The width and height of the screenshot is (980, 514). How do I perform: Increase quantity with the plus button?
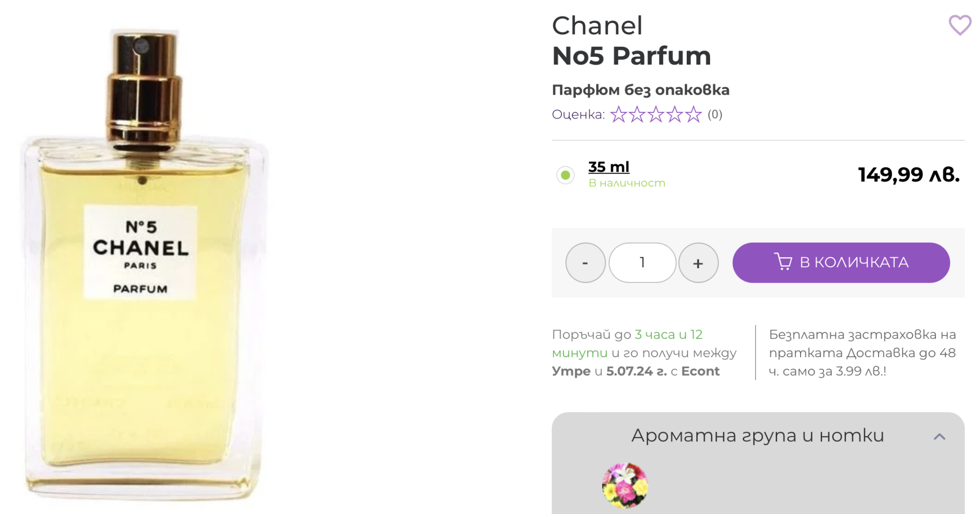click(698, 262)
